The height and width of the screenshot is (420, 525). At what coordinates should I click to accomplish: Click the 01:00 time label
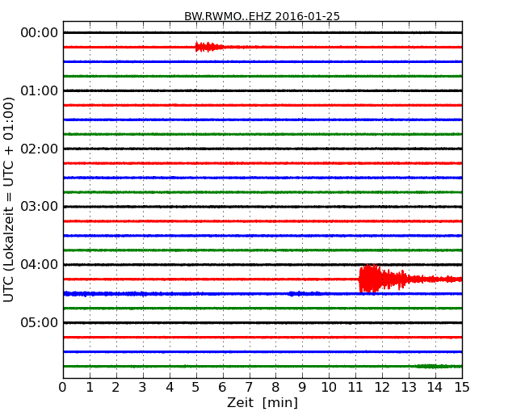coord(40,90)
